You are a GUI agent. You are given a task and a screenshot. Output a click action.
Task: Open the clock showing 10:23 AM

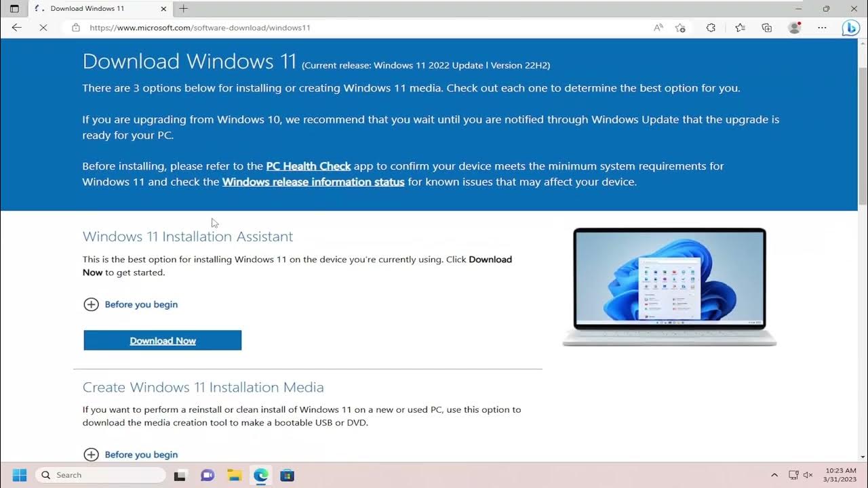[840, 475]
